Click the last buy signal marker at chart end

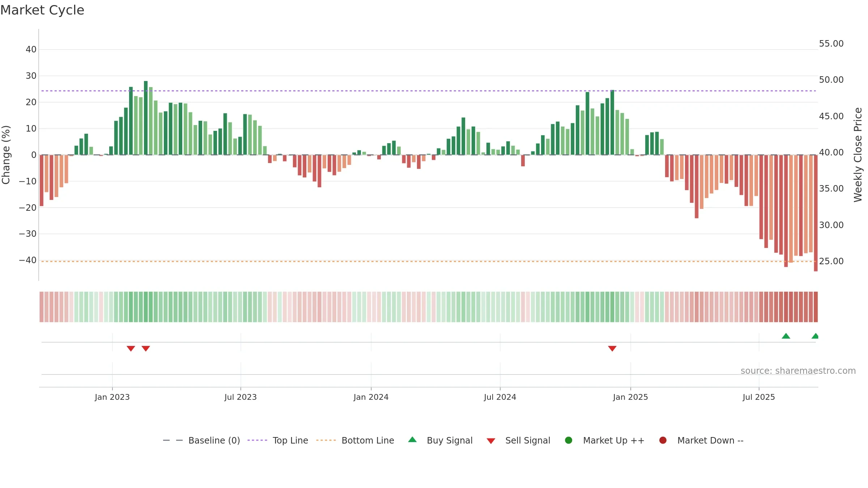(x=815, y=336)
